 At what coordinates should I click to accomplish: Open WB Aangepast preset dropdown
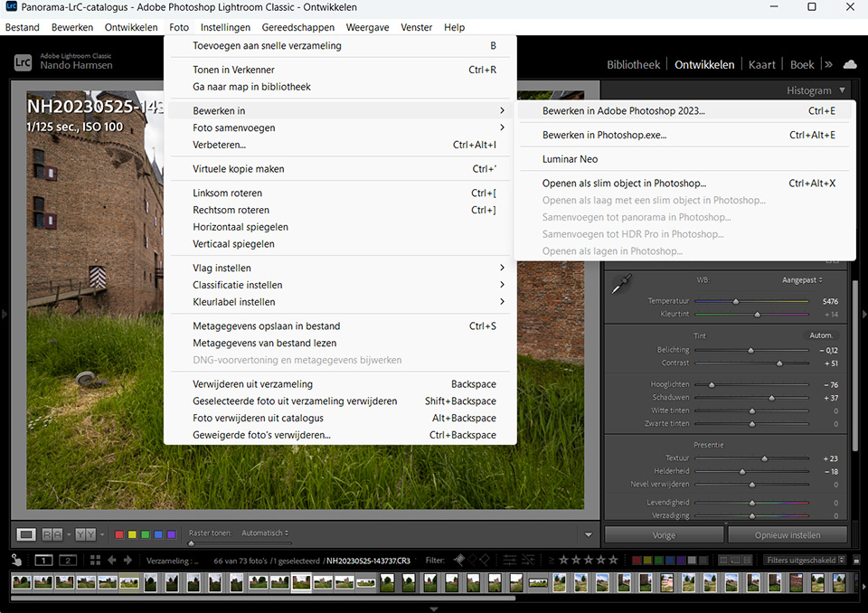(802, 280)
